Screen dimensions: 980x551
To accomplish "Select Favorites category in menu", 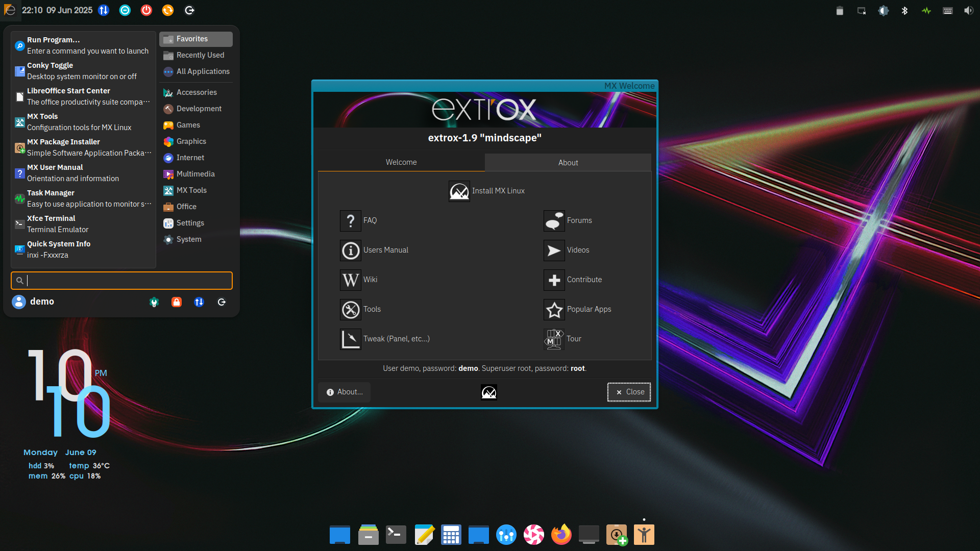I will click(x=196, y=39).
